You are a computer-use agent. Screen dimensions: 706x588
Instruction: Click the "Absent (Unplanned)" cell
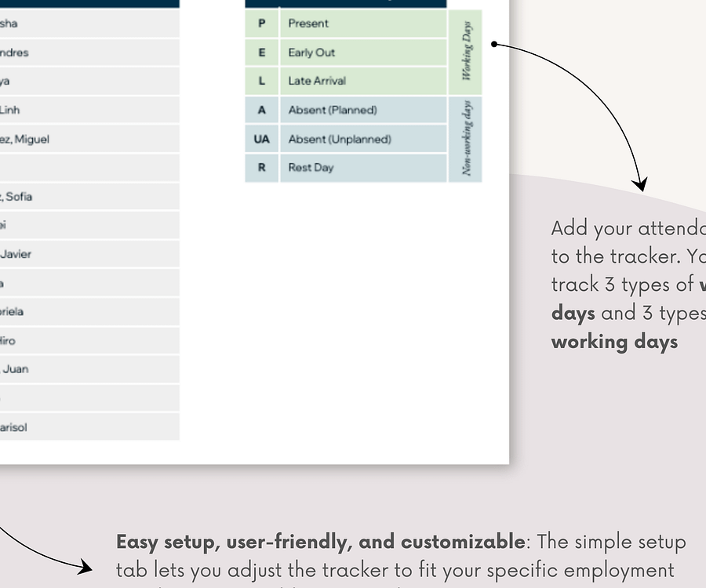(363, 139)
